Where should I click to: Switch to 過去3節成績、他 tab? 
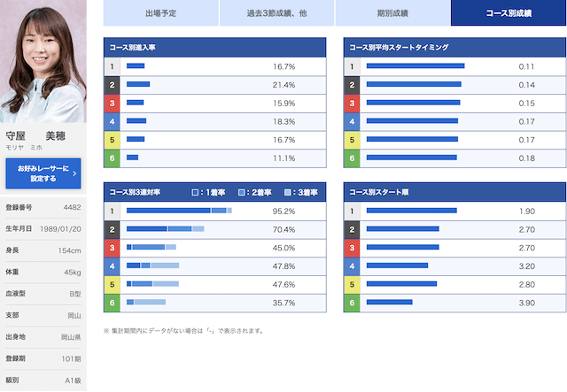[276, 13]
